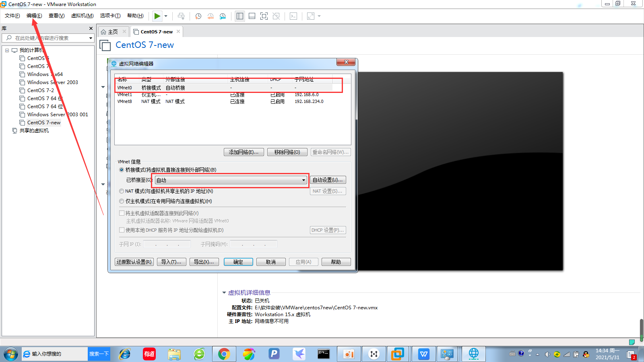
Task: Open Google Chrome from the taskbar
Action: [x=224, y=354]
